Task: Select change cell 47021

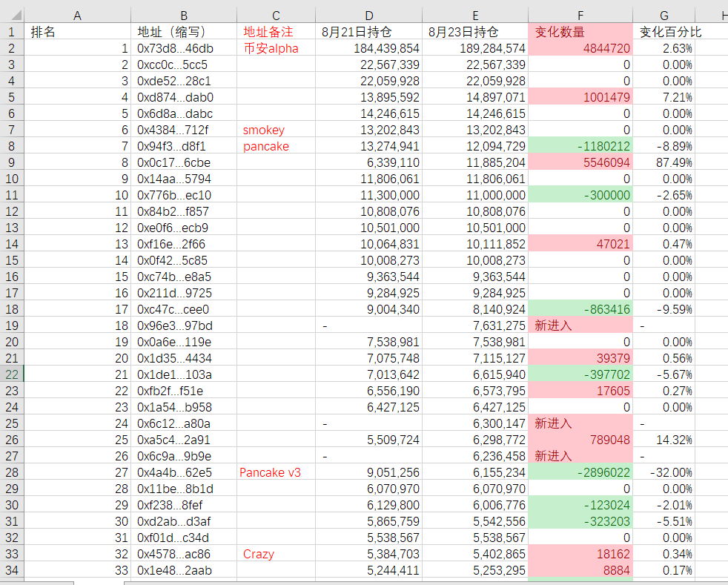Action: [x=580, y=244]
